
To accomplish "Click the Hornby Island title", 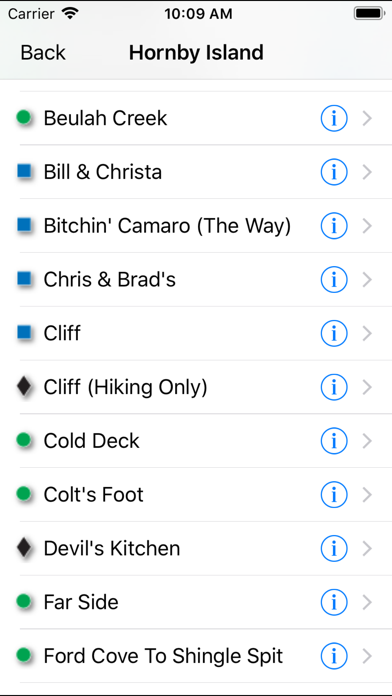I will (x=196, y=53).
